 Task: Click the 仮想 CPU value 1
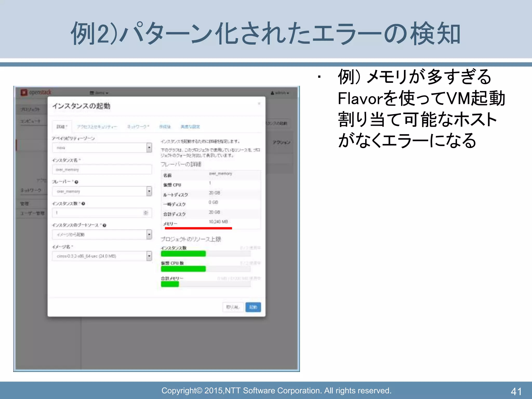pyautogui.click(x=210, y=183)
